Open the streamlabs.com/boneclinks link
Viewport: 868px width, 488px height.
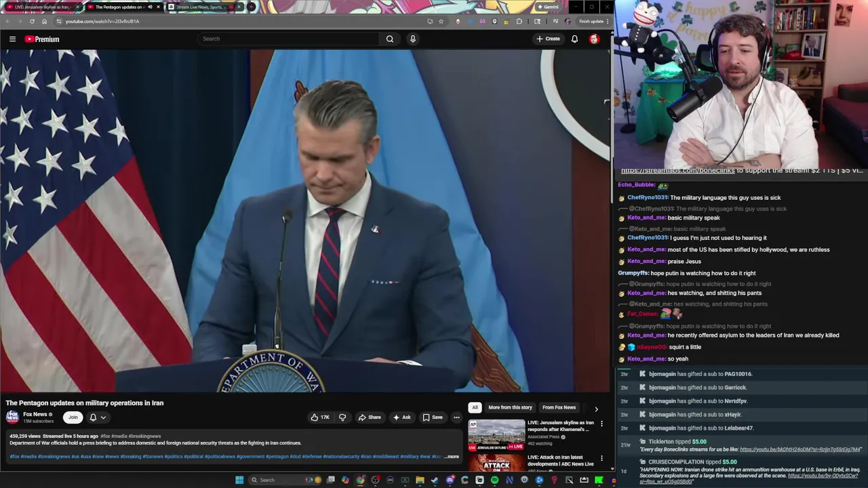(677, 171)
